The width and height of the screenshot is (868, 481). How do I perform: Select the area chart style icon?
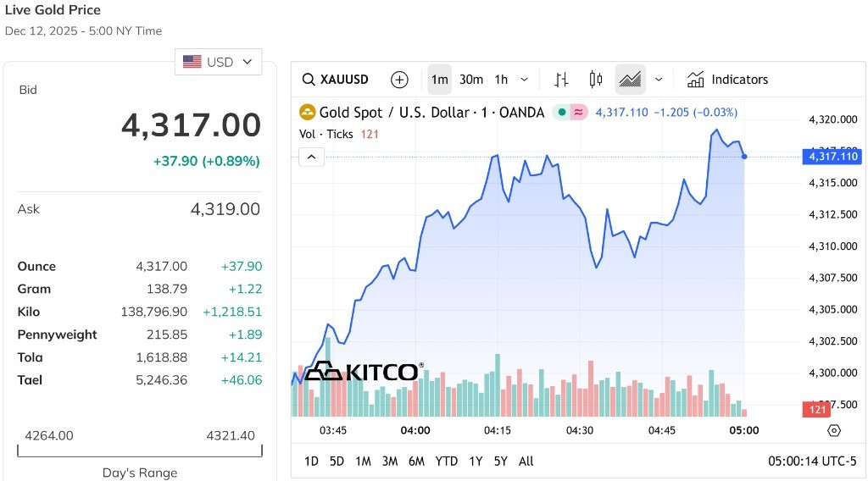tap(630, 80)
